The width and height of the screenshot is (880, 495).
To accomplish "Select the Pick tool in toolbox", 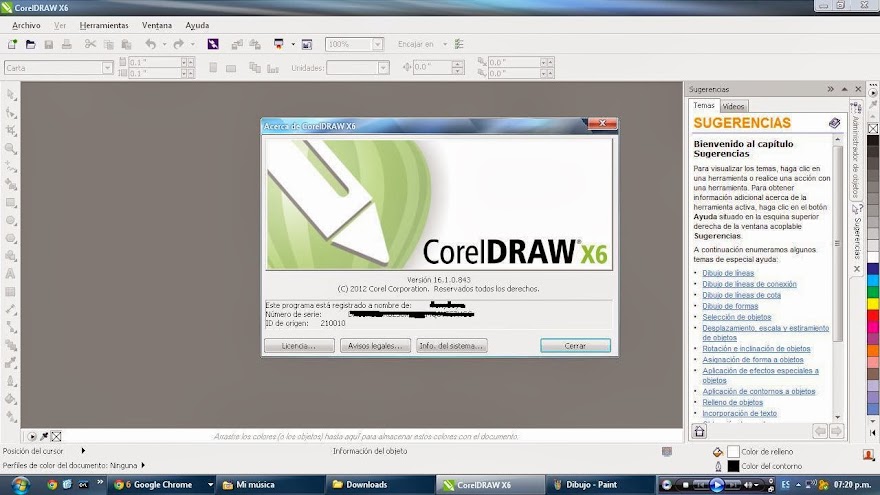I will point(11,95).
